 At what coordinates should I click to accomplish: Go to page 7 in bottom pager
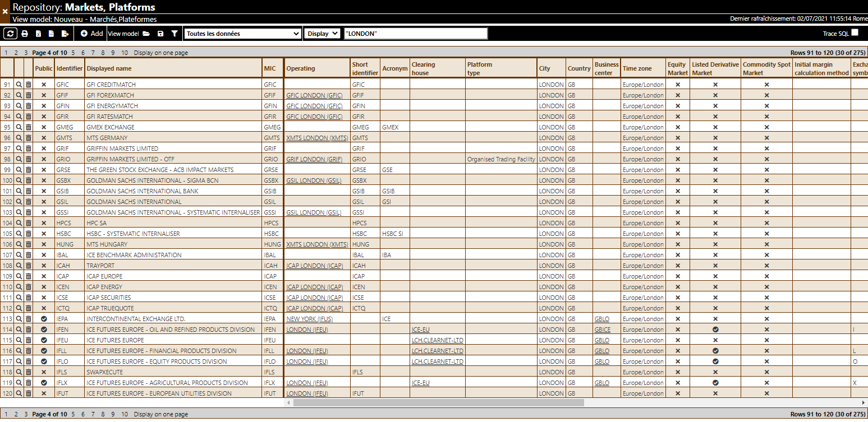click(93, 414)
